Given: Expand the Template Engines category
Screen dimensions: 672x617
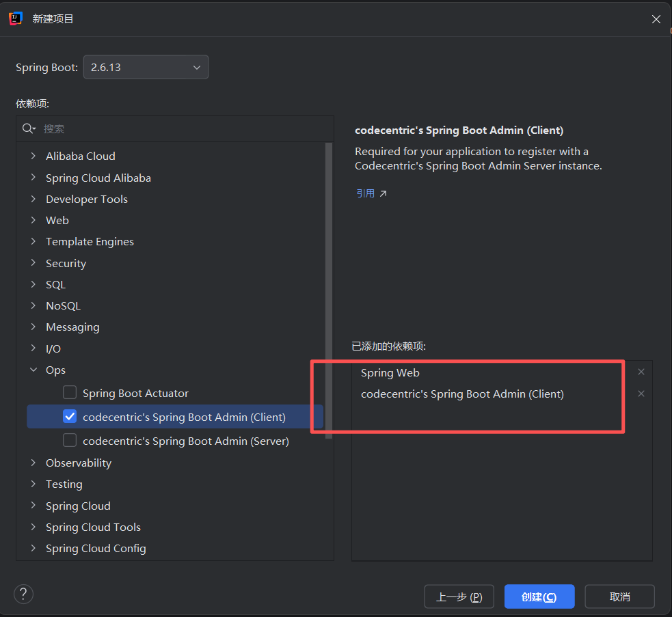Looking at the screenshot, I should point(33,241).
